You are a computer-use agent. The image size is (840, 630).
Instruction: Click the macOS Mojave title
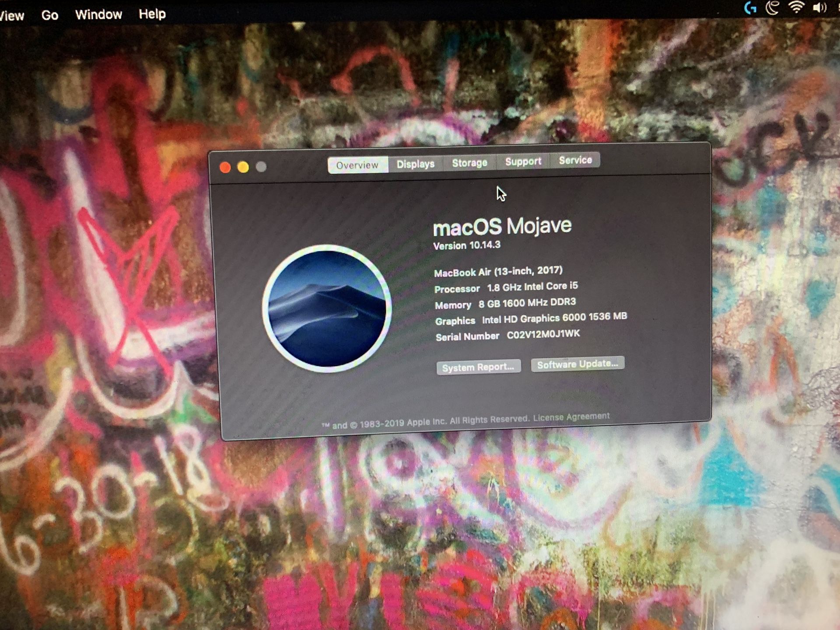click(x=502, y=227)
